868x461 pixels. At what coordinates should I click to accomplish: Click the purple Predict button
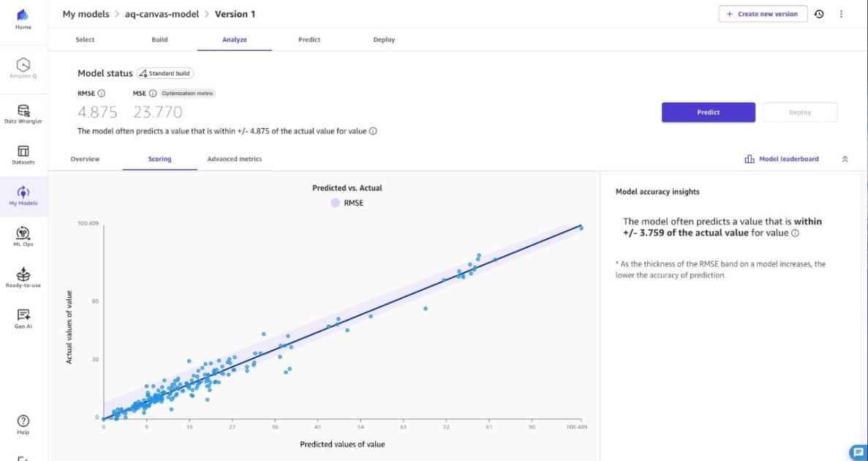(708, 112)
